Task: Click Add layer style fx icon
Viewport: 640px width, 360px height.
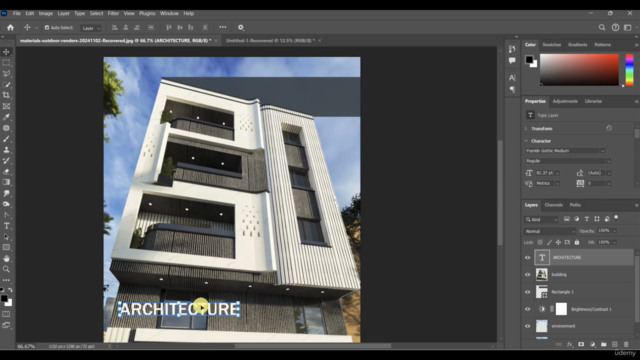Action: [570, 344]
